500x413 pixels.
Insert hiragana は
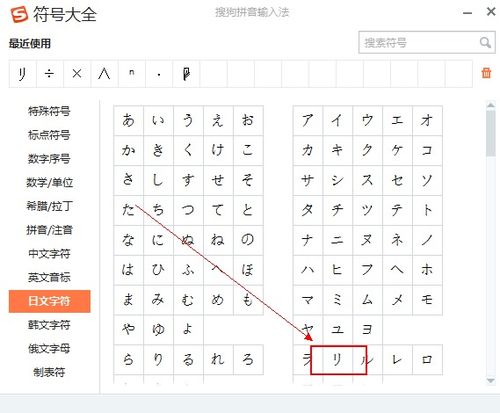coord(128,270)
